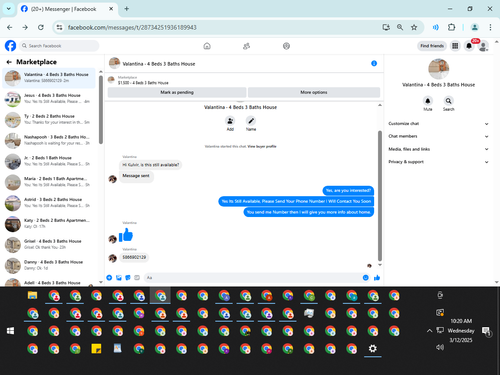This screenshot has width=500, height=375.
Task: Open the Facebook menu grid icon
Action: click(x=455, y=46)
